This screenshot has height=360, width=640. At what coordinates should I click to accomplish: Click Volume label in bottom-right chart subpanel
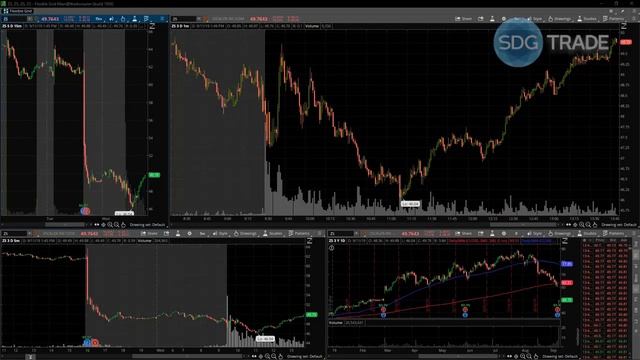pos(336,323)
